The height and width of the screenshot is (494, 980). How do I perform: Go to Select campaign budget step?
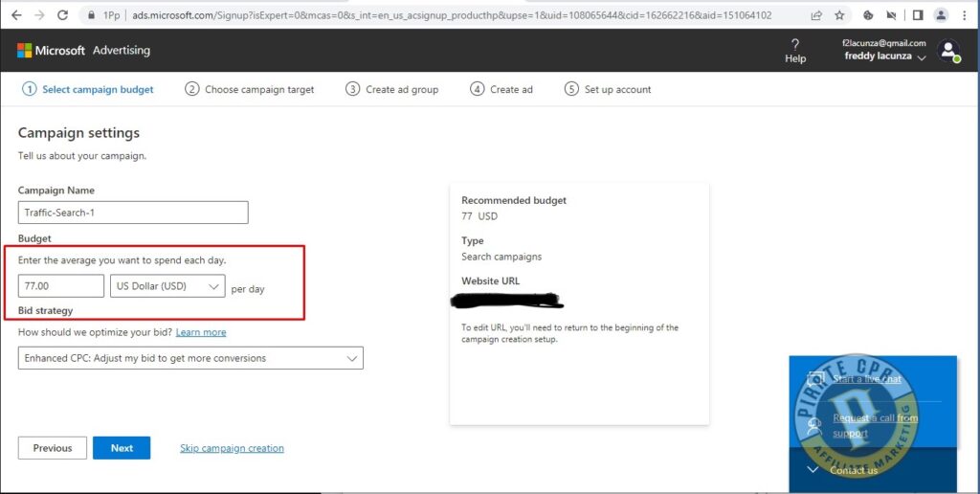88,89
